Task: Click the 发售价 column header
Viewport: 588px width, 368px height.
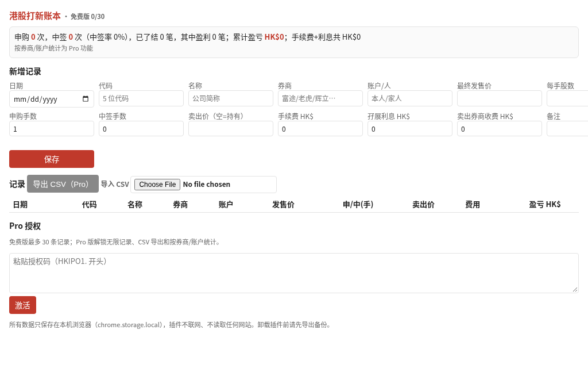Action: point(284,204)
